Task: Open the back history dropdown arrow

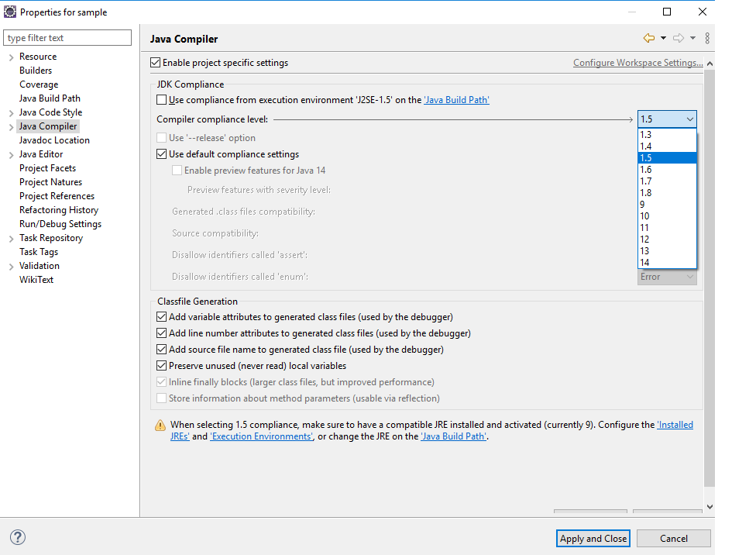Action: [664, 38]
